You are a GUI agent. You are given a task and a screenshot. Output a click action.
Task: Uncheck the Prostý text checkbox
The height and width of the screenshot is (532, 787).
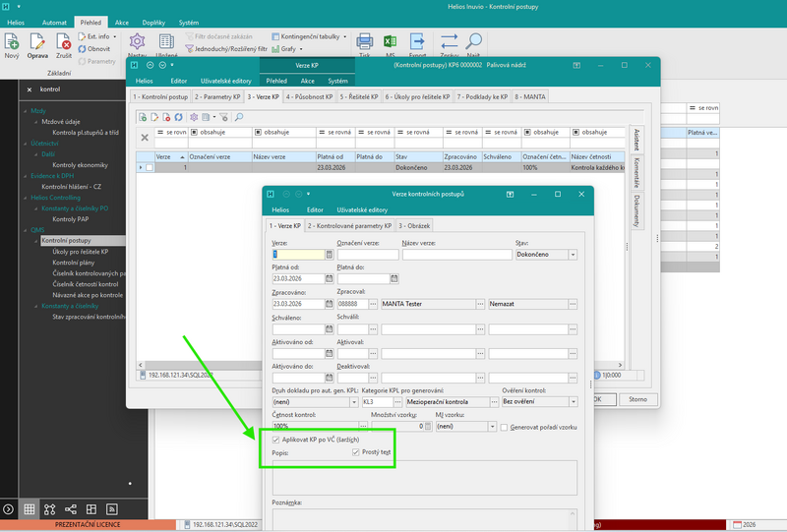pyautogui.click(x=356, y=452)
